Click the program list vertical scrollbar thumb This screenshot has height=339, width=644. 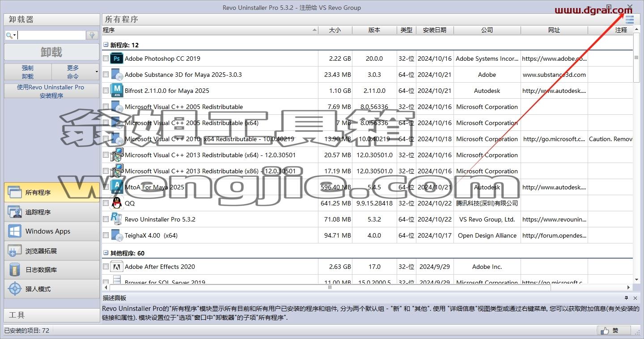click(636, 58)
